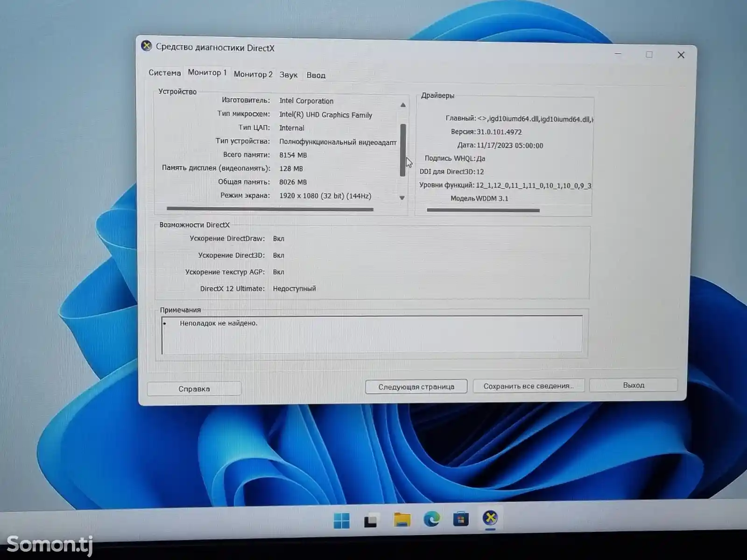Click the Следующая страница button
Viewport: 747px width, 560px height.
point(416,387)
